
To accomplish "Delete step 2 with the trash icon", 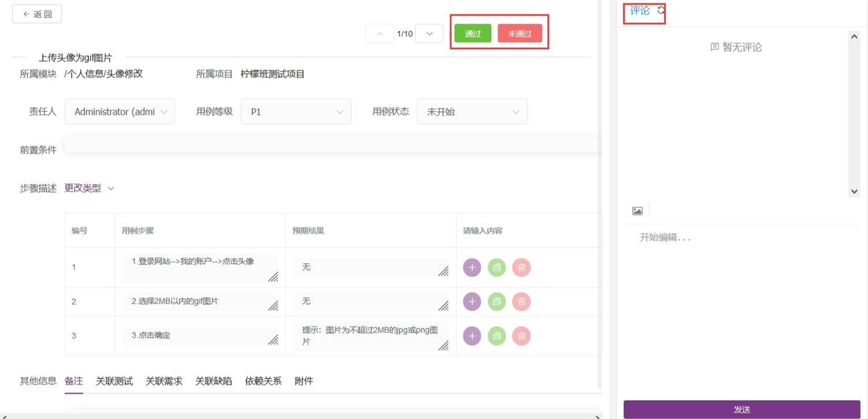I will point(521,301).
